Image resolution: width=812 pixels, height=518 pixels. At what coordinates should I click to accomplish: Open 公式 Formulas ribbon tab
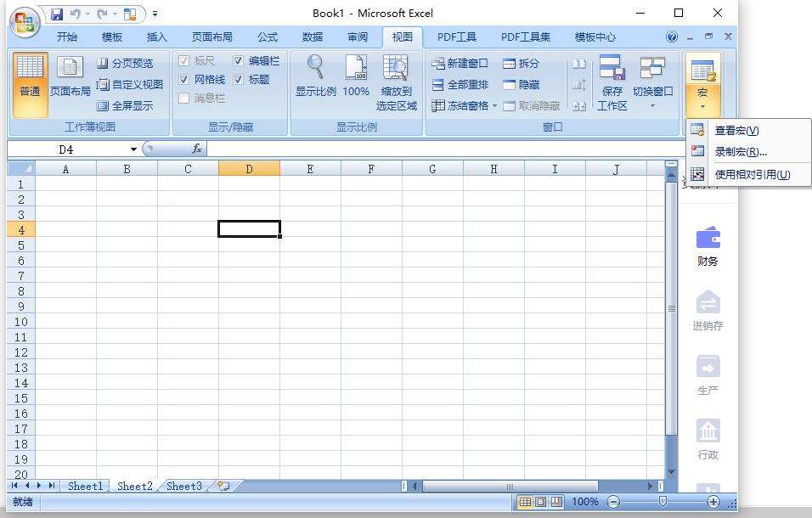coord(268,37)
